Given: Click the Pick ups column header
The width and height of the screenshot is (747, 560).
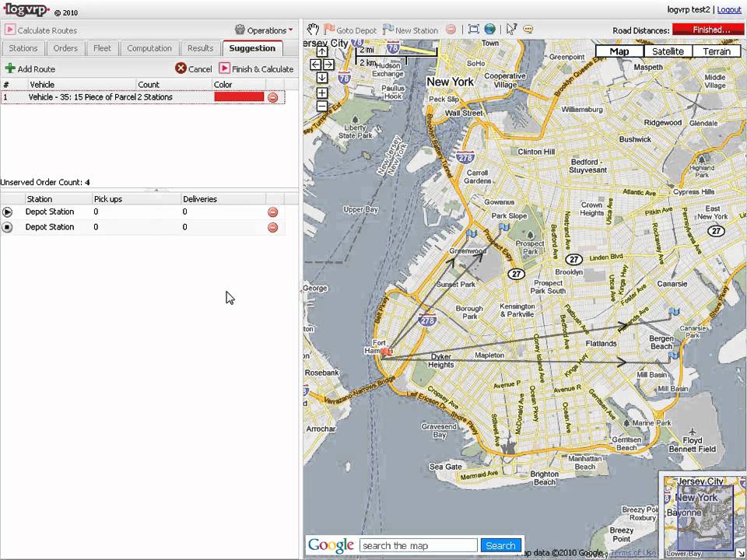Looking at the screenshot, I should [x=136, y=198].
